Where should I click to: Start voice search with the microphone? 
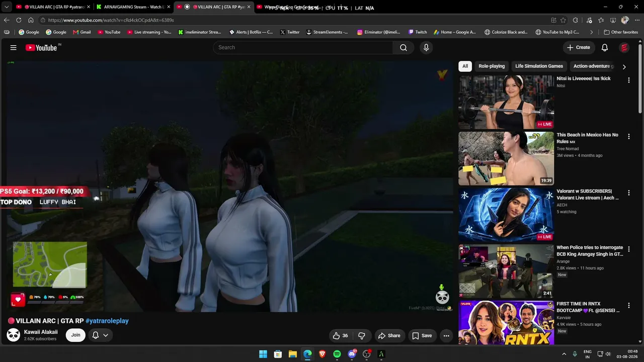click(x=426, y=48)
